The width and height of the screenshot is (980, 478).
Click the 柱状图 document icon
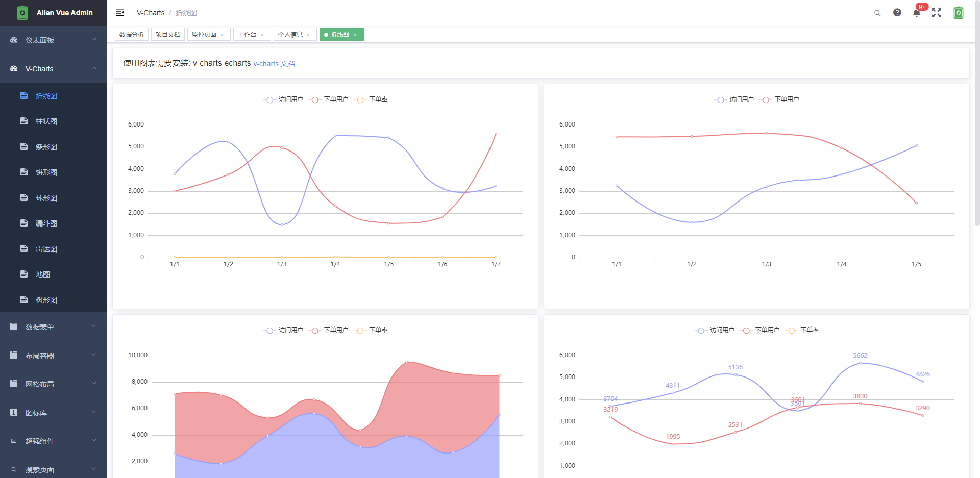24,121
